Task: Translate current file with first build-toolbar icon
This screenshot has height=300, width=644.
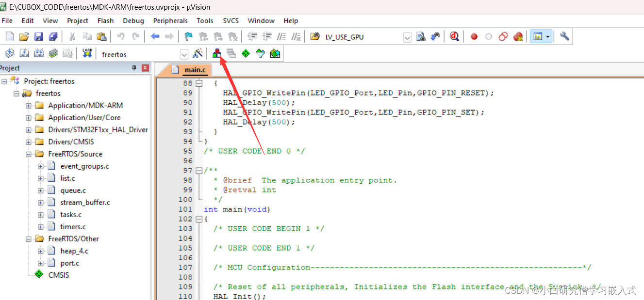Action: (10, 53)
